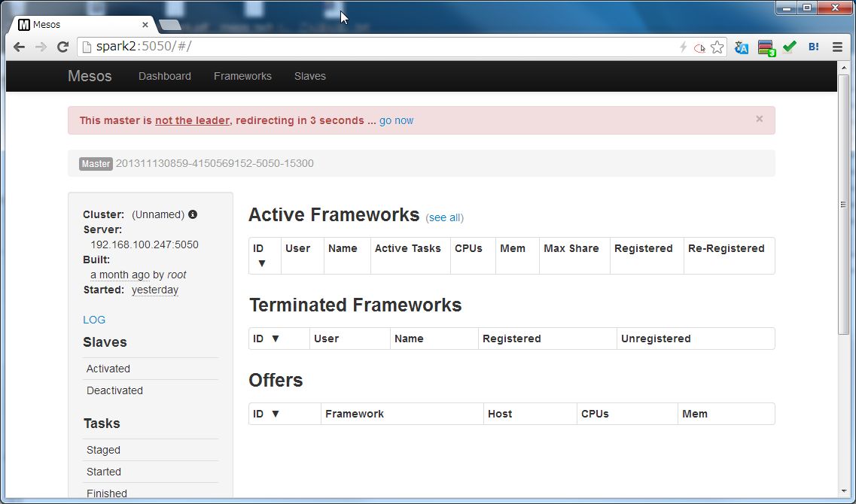The height and width of the screenshot is (504, 856).
Task: Open a new browser tab
Action: tap(170, 25)
